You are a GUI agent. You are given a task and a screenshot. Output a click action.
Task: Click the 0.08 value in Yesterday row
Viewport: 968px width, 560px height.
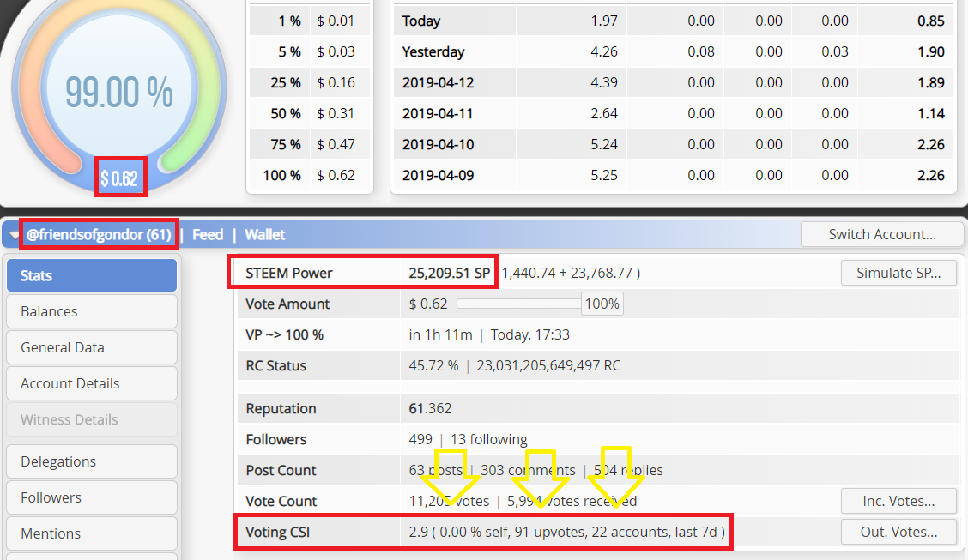tap(701, 51)
